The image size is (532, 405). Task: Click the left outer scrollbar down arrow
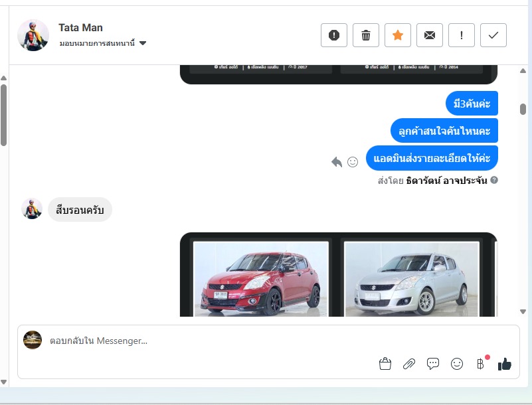click(4, 382)
